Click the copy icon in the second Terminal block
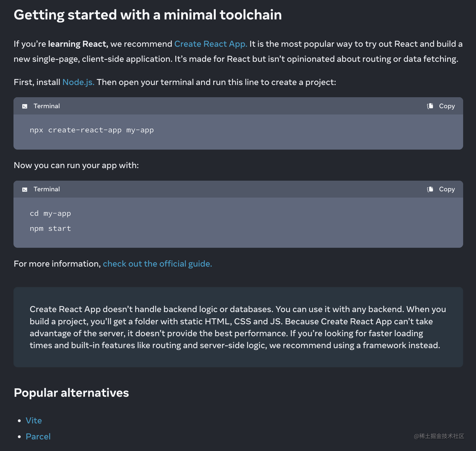 430,189
